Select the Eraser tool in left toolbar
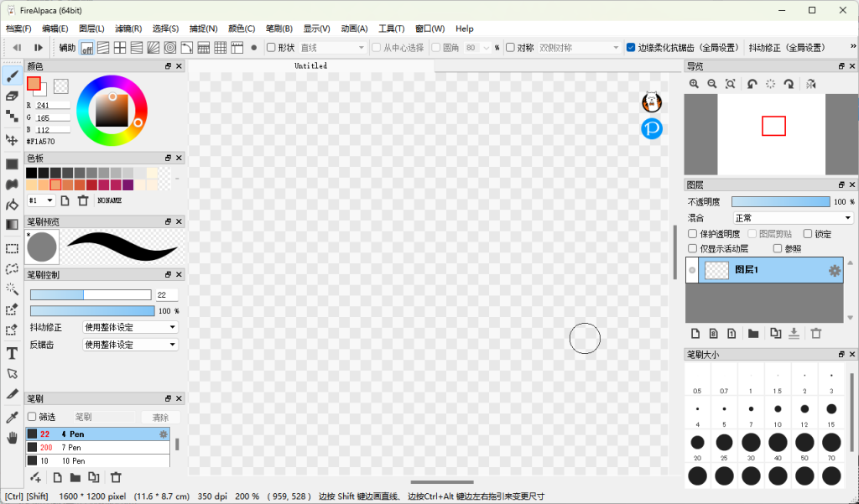The image size is (859, 504). coord(12,96)
